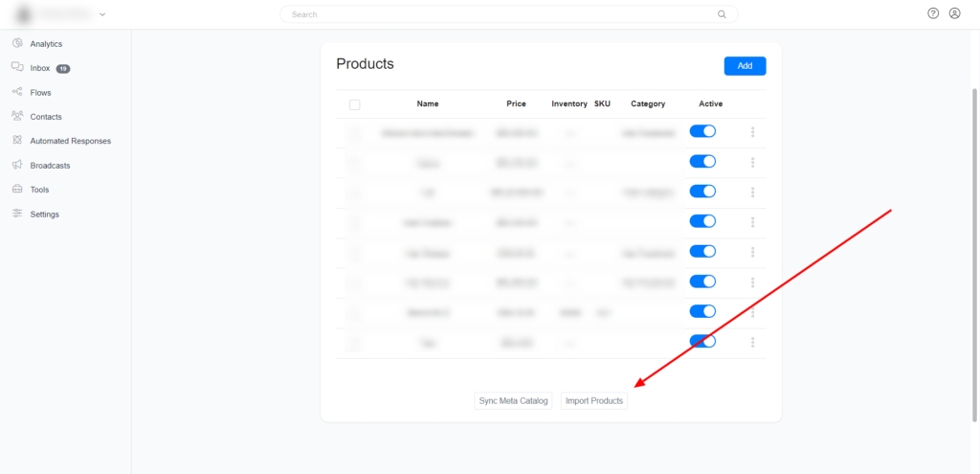Check the select-all checkbox in table header
This screenshot has width=980, height=474.
[x=355, y=104]
